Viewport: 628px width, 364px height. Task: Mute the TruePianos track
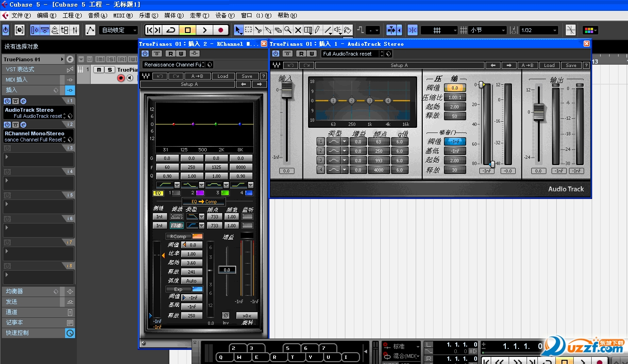click(99, 70)
